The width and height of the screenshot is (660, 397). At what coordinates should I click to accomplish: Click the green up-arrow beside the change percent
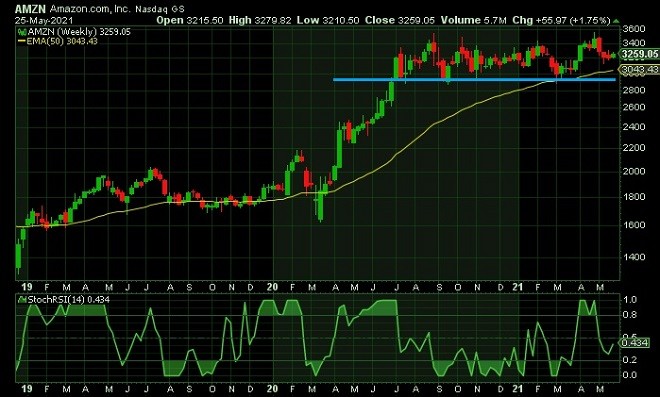616,21
